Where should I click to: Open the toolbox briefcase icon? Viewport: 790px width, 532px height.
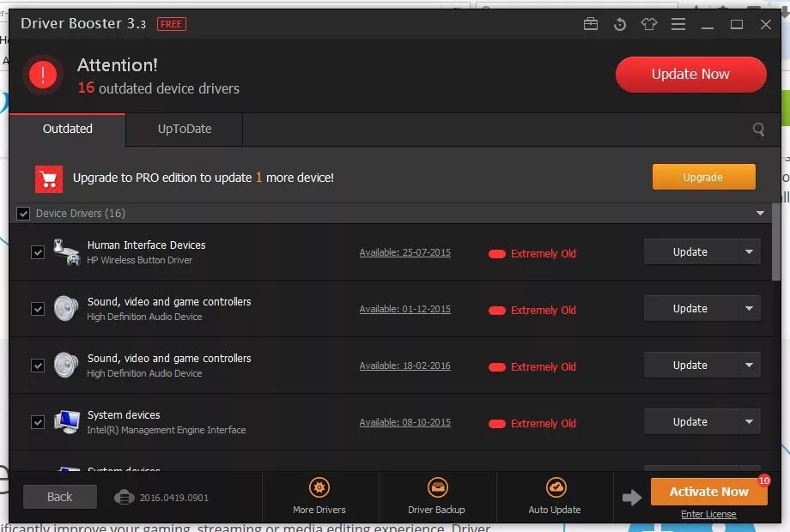tap(591, 24)
